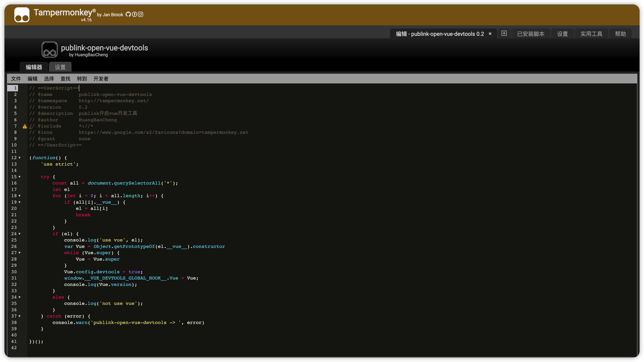Open the GitHub icon link
The image size is (644, 362).
tap(128, 14)
